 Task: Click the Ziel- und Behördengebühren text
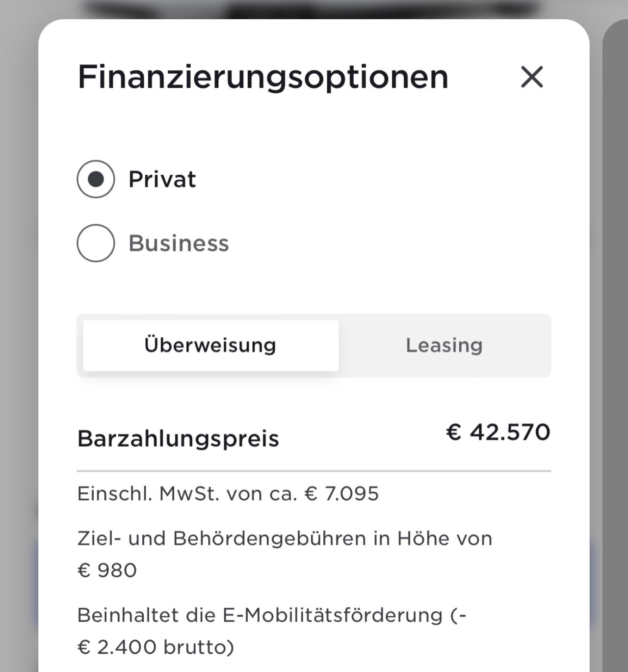tap(285, 539)
